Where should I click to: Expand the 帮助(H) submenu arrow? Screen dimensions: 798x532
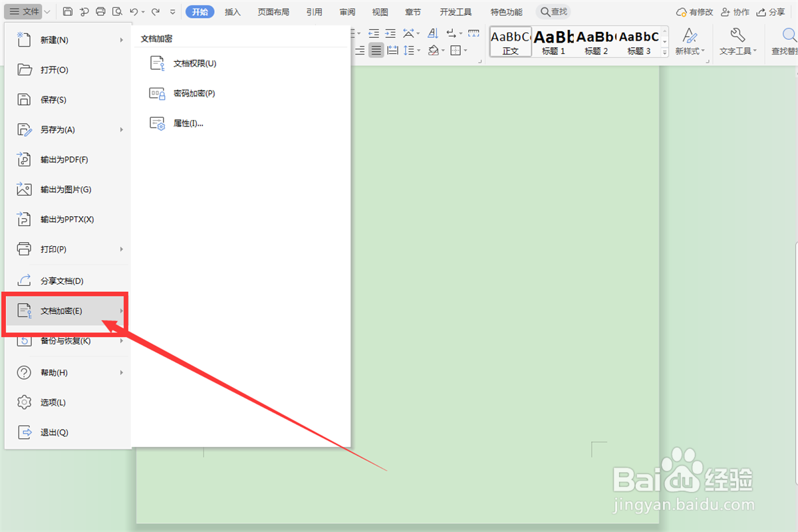point(122,372)
